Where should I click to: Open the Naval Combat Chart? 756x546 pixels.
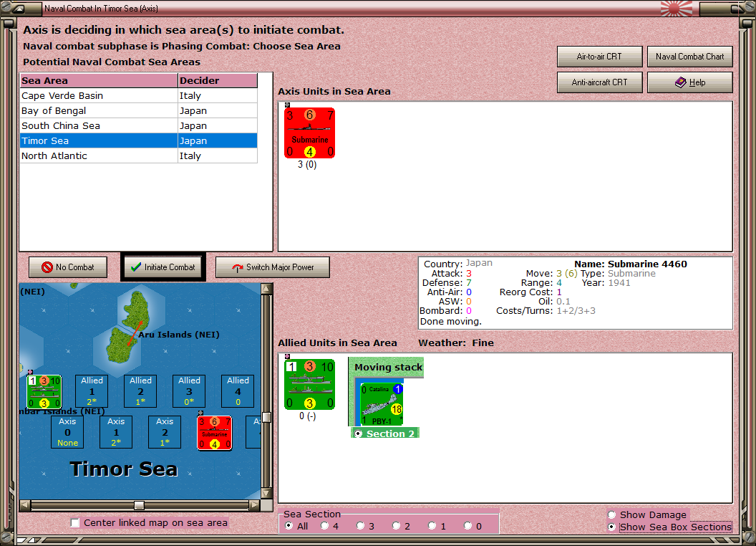[689, 57]
